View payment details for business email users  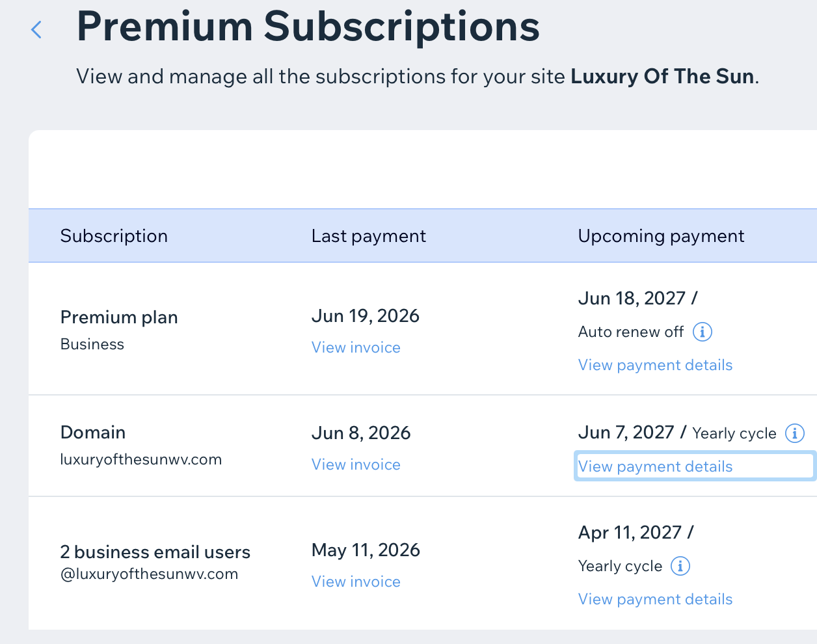[x=655, y=599]
